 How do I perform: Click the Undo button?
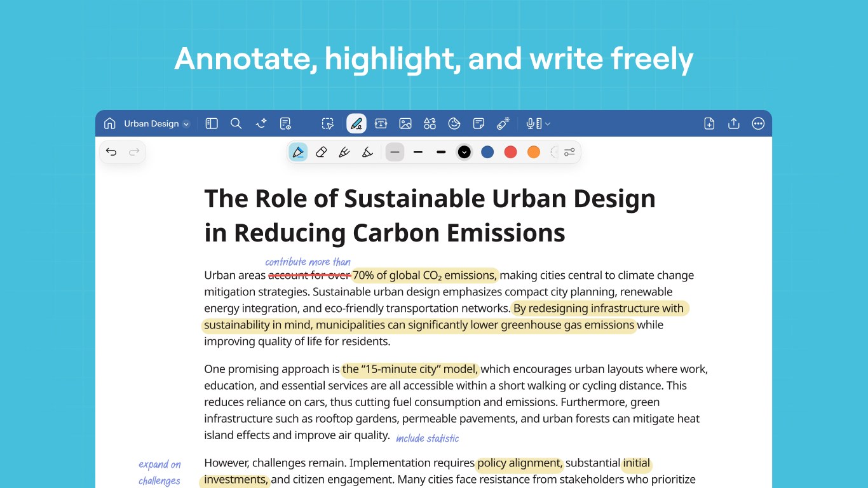point(111,151)
